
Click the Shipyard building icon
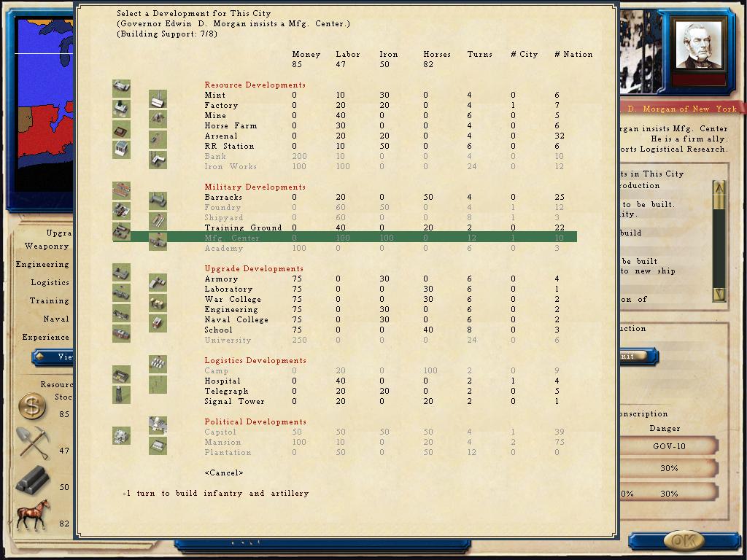click(122, 211)
